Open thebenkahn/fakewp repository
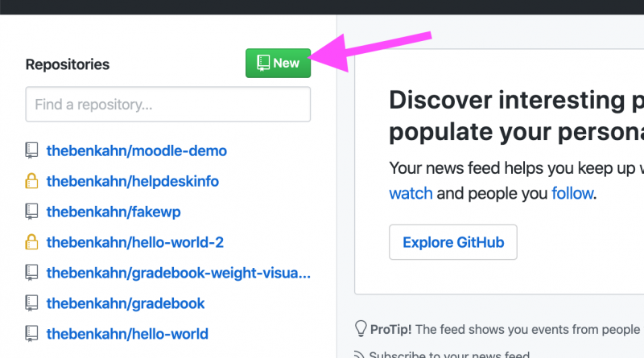The image size is (644, 358). [x=114, y=212]
